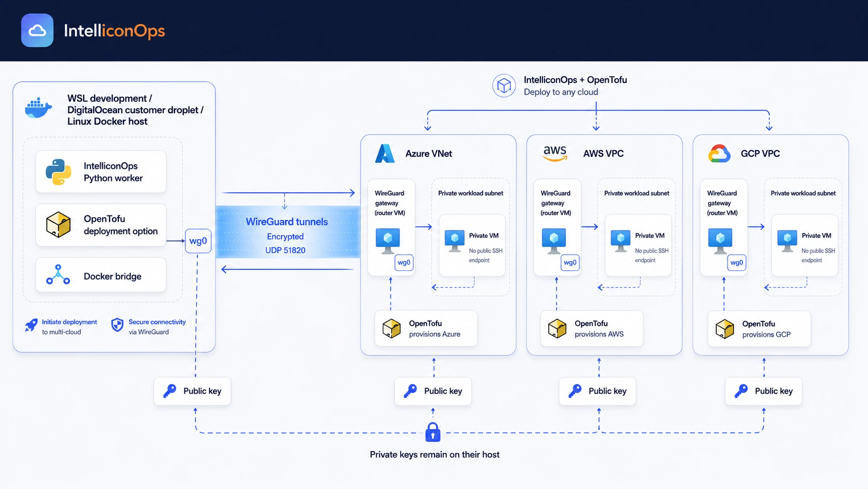
Task: Click the Google Cloud logo icon
Action: [719, 154]
